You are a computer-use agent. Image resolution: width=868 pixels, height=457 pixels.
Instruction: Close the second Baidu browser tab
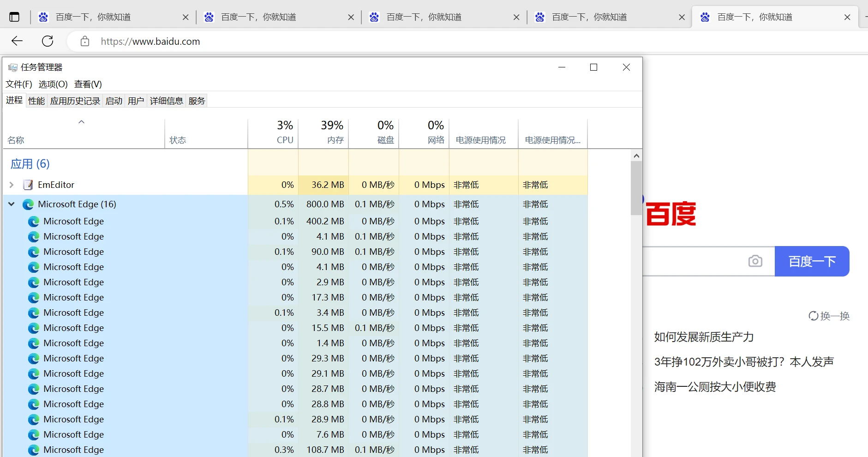coord(351,17)
